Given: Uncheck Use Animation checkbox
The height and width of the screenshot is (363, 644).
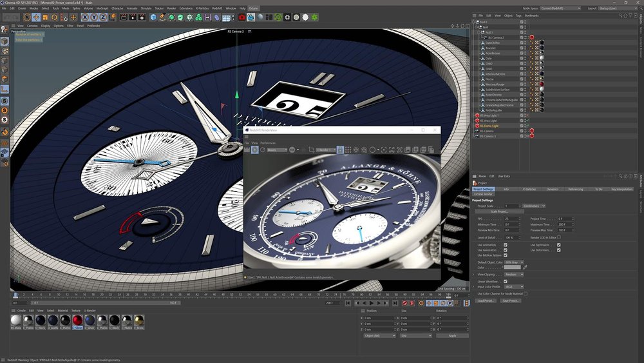Looking at the screenshot, I should click(x=506, y=245).
